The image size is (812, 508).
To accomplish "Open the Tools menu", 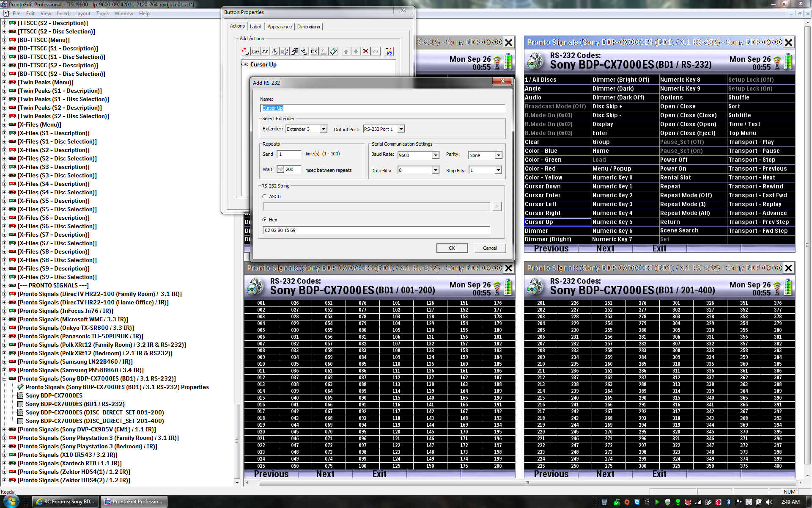I will point(102,14).
